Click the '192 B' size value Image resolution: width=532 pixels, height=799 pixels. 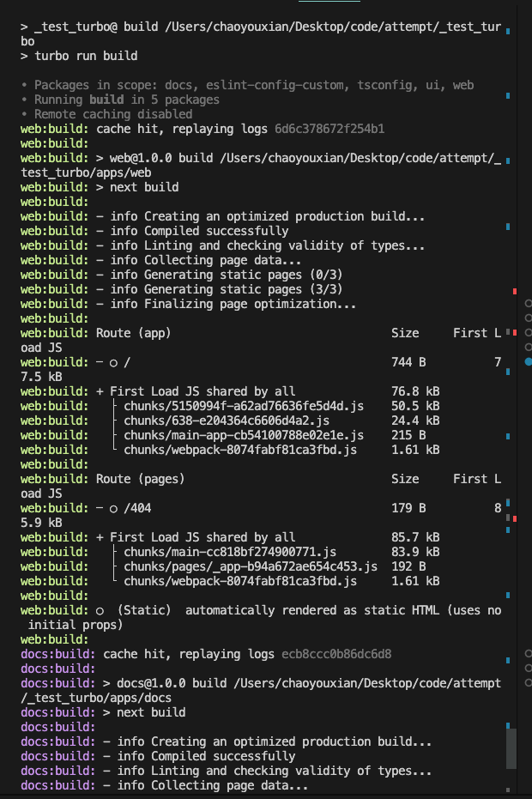(408, 566)
